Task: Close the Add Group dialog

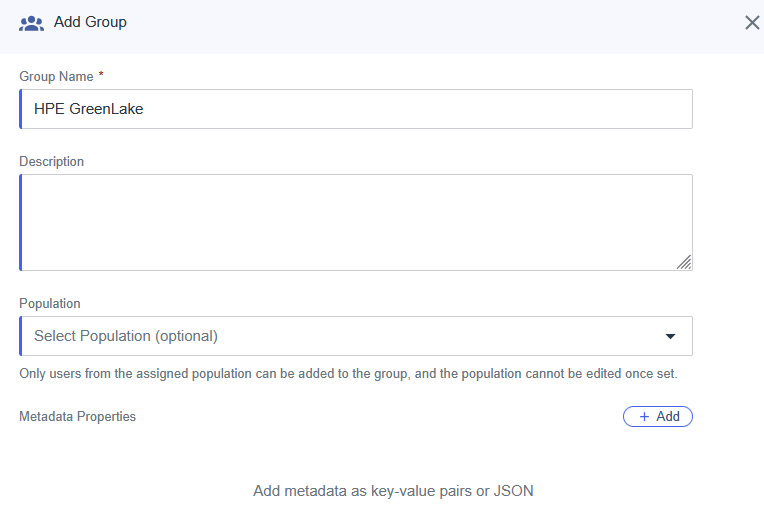Action: [x=752, y=22]
